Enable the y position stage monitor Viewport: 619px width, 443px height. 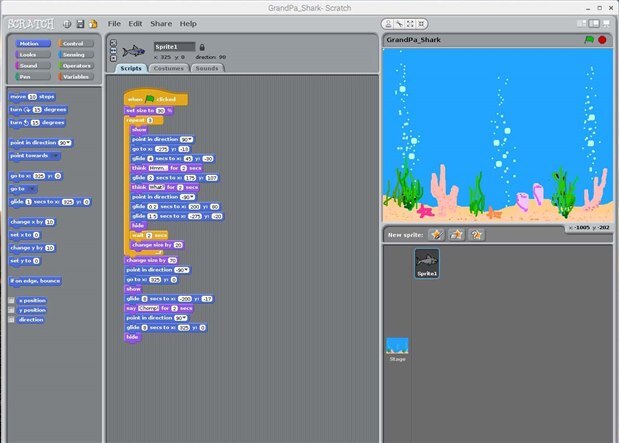(x=11, y=310)
